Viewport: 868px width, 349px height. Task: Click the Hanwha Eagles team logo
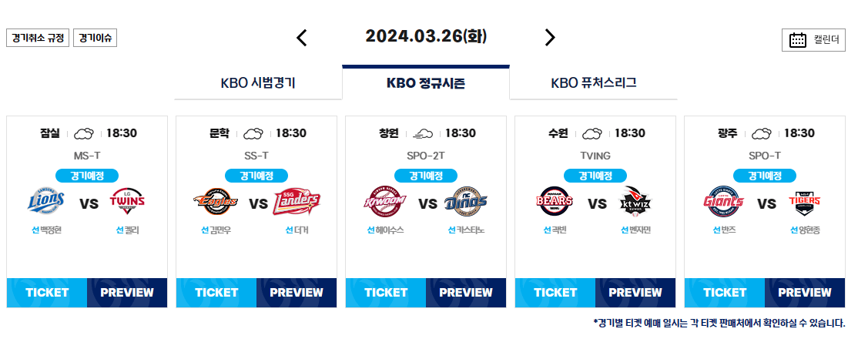pyautogui.click(x=216, y=203)
